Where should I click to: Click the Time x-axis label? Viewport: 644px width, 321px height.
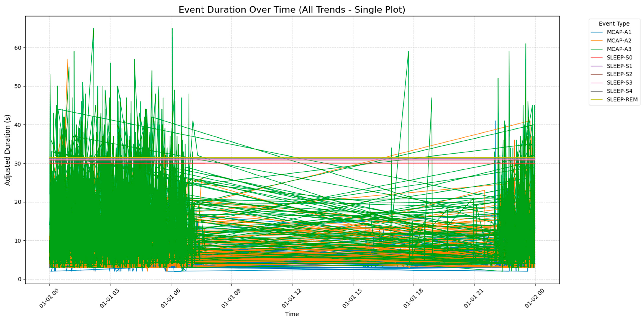click(292, 314)
